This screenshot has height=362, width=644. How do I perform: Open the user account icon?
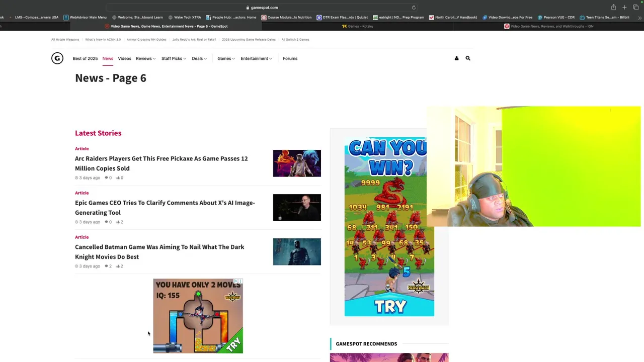coord(456,58)
